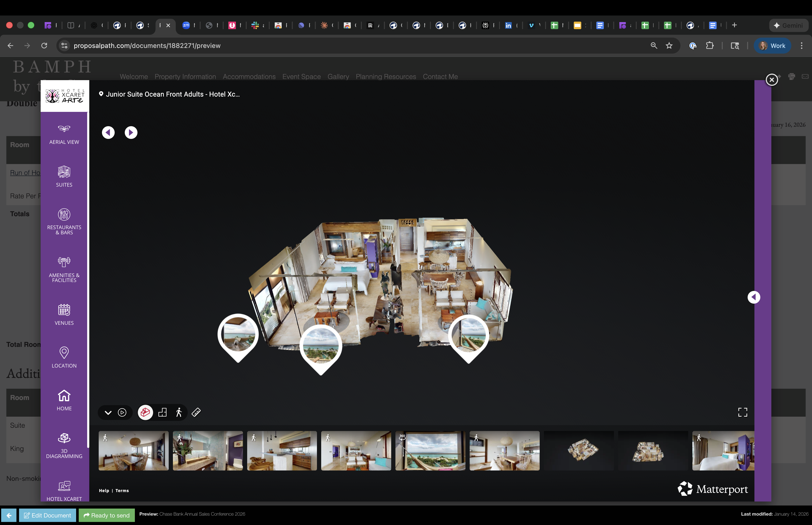The width and height of the screenshot is (812, 525).
Task: Click the Ready to send button
Action: pos(107,515)
